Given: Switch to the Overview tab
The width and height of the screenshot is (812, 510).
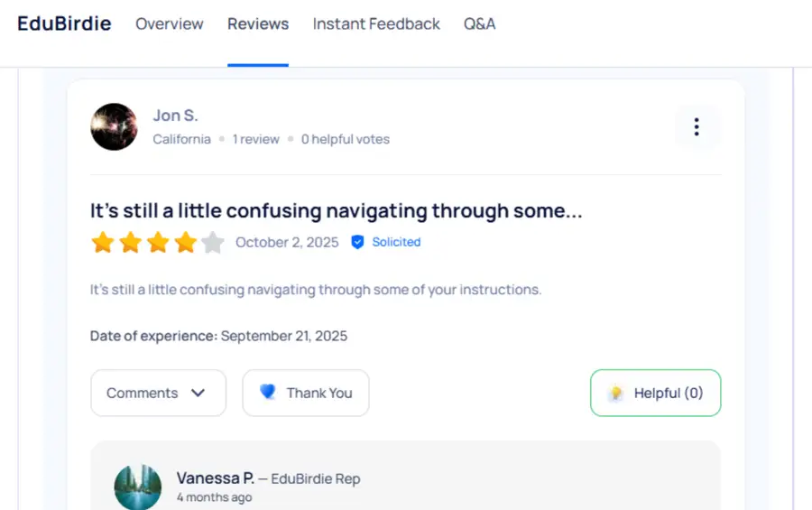Looking at the screenshot, I should pyautogui.click(x=170, y=24).
